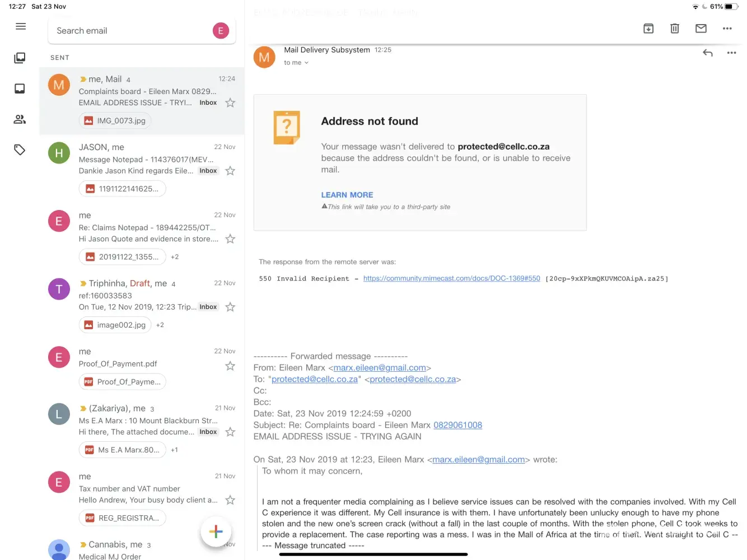747x560 pixels.
Task: Tap the grey L avatar for Zakariya email
Action: coord(59,414)
